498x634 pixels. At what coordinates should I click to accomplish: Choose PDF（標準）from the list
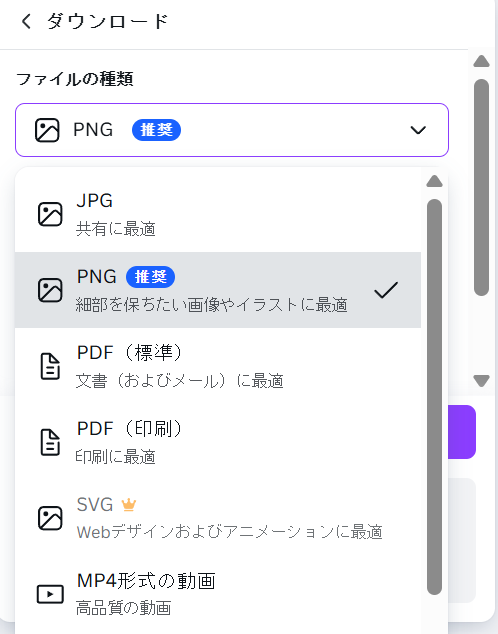[x=218, y=366]
